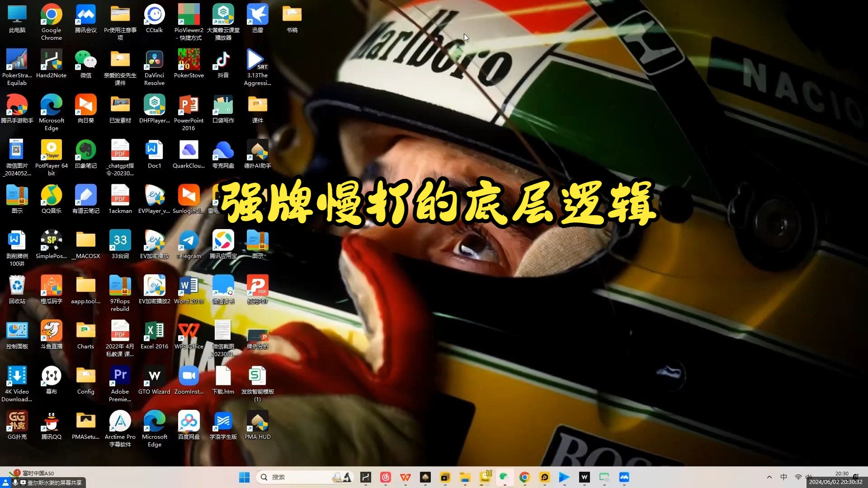Open the PMA HUD desktop icon
This screenshot has height=488, width=868.
pyautogui.click(x=257, y=426)
